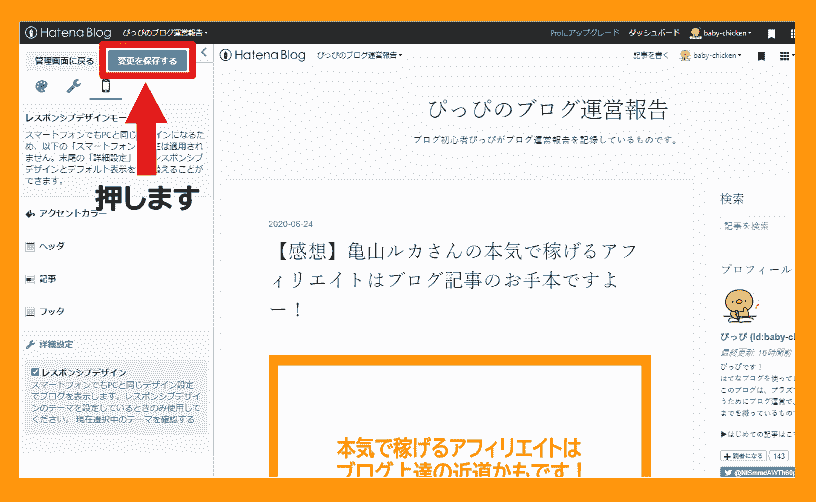Open ぴっぴ (id:baby-chicken) profile link
This screenshot has height=502, width=816.
pos(757,337)
